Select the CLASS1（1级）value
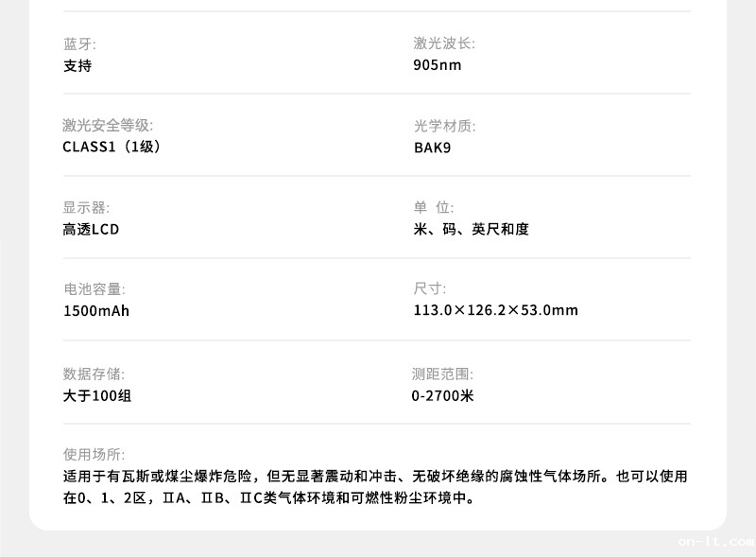The width and height of the screenshot is (756, 557). pos(111,148)
